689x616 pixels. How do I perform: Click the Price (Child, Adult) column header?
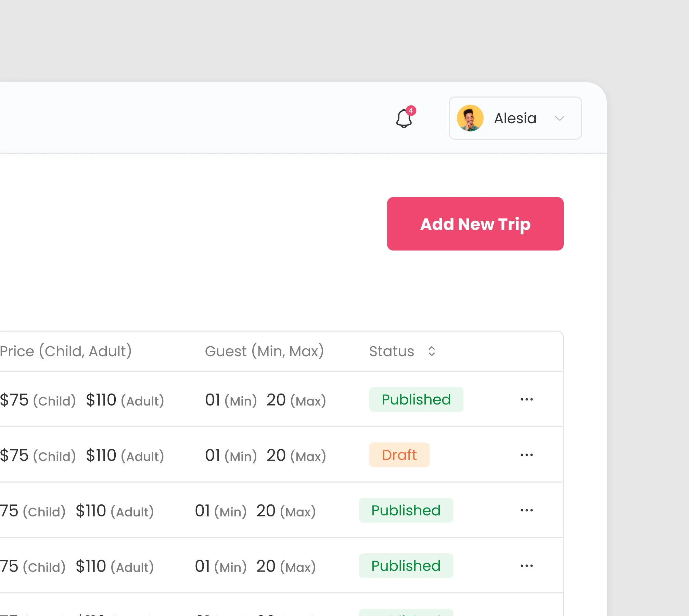[66, 351]
